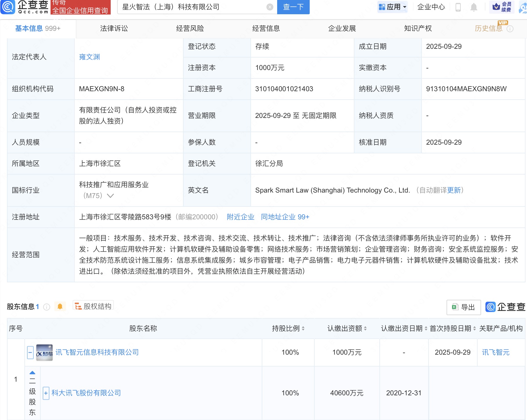Click the Qcc logo icon
The image size is (527, 420).
pyautogui.click(x=8, y=7)
